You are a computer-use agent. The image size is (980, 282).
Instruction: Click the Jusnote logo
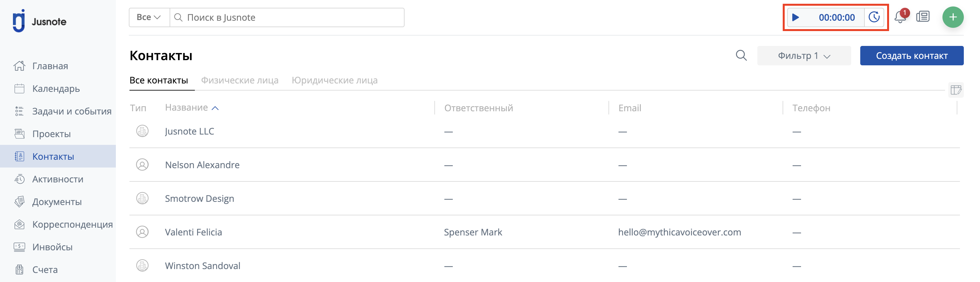39,21
